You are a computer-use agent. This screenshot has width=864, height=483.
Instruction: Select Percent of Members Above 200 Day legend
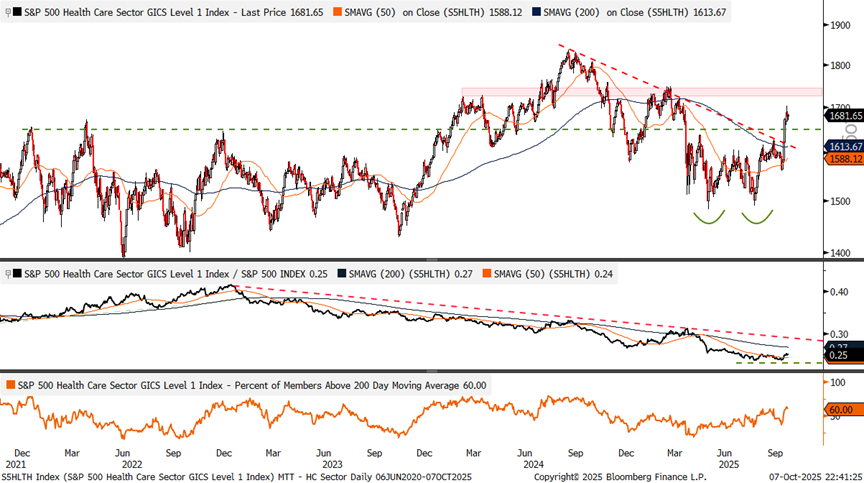coord(252,386)
